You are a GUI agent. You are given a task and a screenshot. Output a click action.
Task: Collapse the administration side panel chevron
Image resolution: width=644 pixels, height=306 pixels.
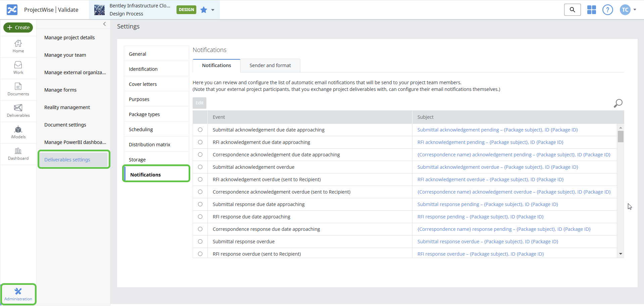tap(104, 24)
